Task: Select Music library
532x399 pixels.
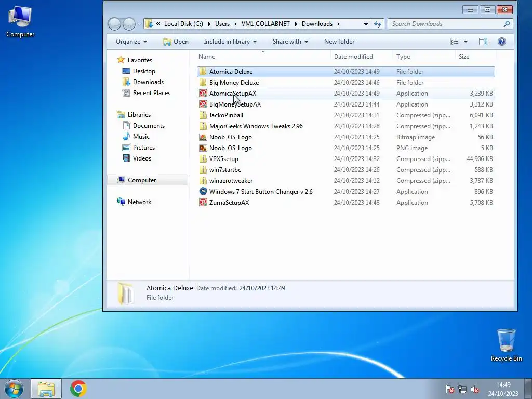Action: click(x=141, y=137)
